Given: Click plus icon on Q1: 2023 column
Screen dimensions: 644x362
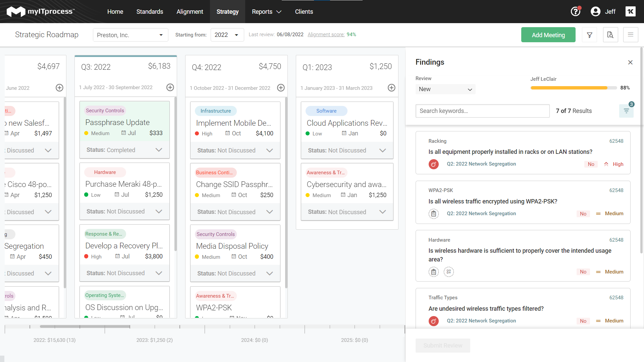Looking at the screenshot, I should (391, 88).
